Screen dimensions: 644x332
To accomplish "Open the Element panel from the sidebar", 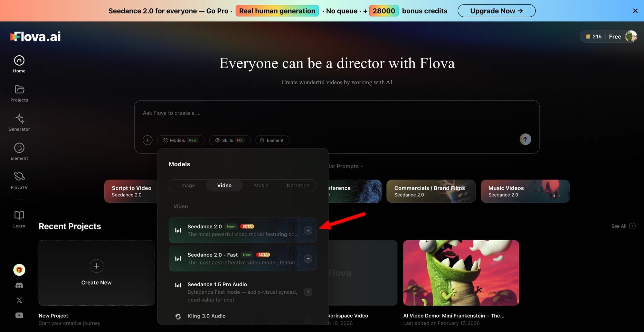I will (x=19, y=151).
